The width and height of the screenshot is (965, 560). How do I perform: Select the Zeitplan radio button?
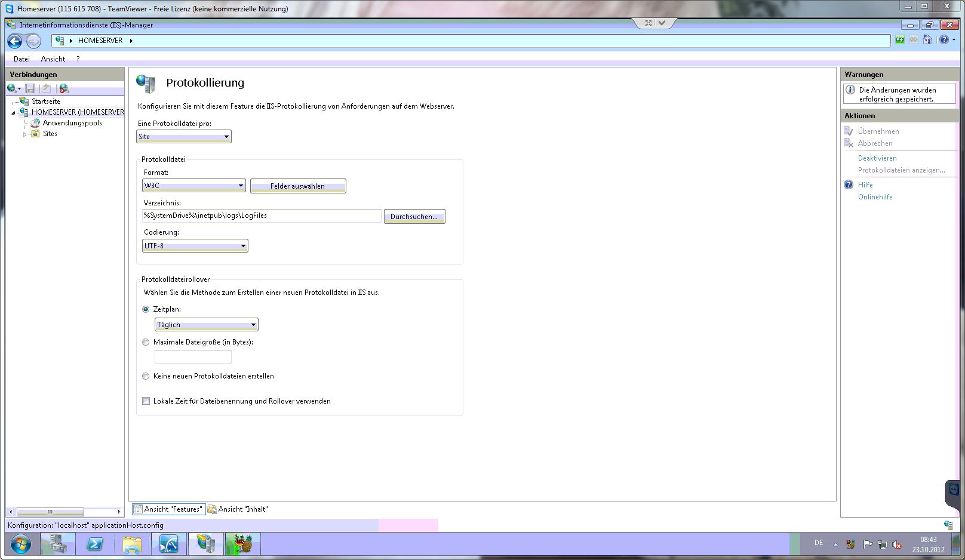click(146, 309)
